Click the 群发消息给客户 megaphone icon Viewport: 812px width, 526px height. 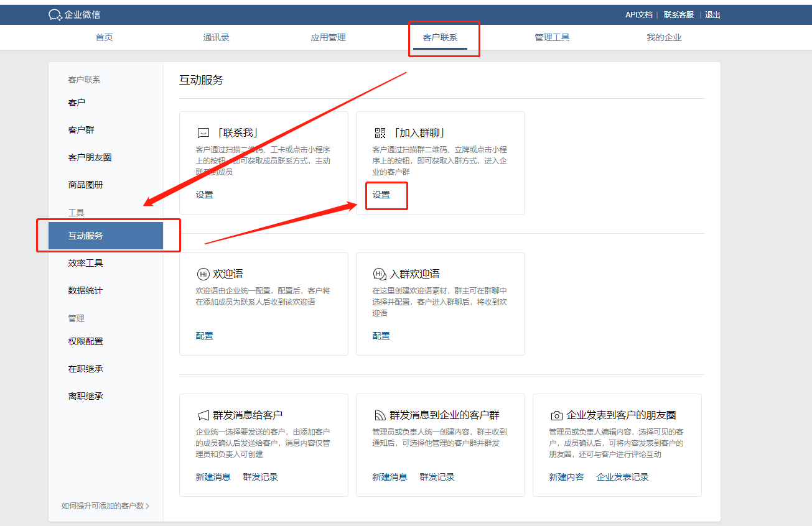[203, 415]
